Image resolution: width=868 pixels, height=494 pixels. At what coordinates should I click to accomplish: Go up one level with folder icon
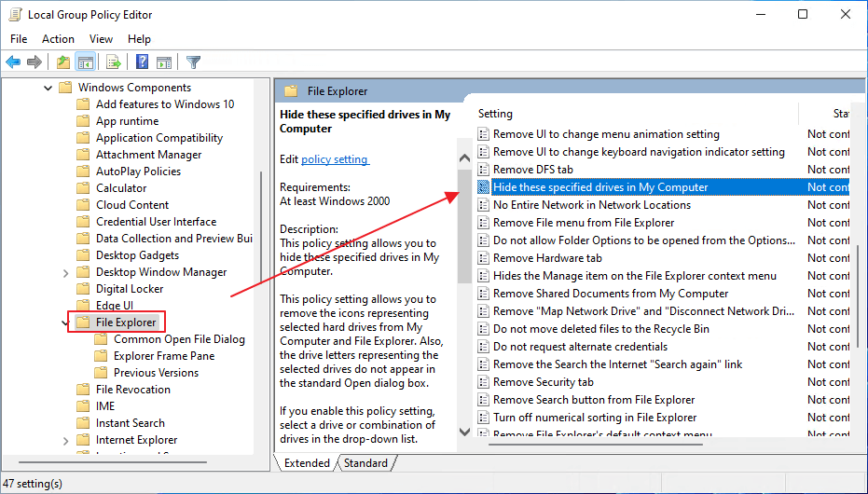(x=62, y=62)
